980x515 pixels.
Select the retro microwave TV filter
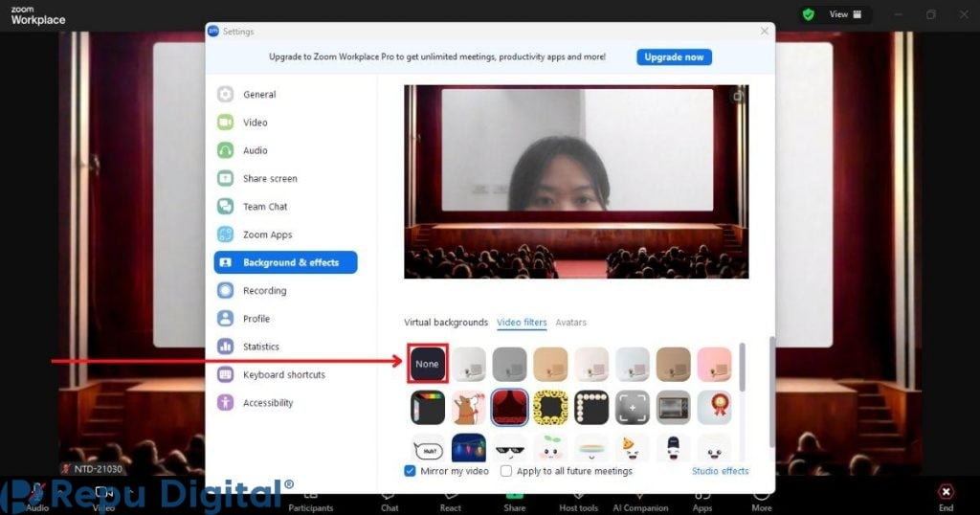click(673, 408)
